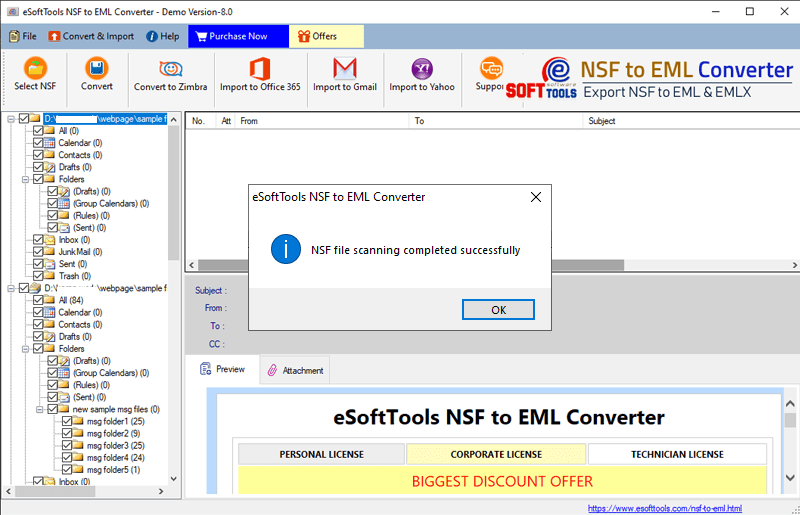Collapse the first Folders tree node

25,179
